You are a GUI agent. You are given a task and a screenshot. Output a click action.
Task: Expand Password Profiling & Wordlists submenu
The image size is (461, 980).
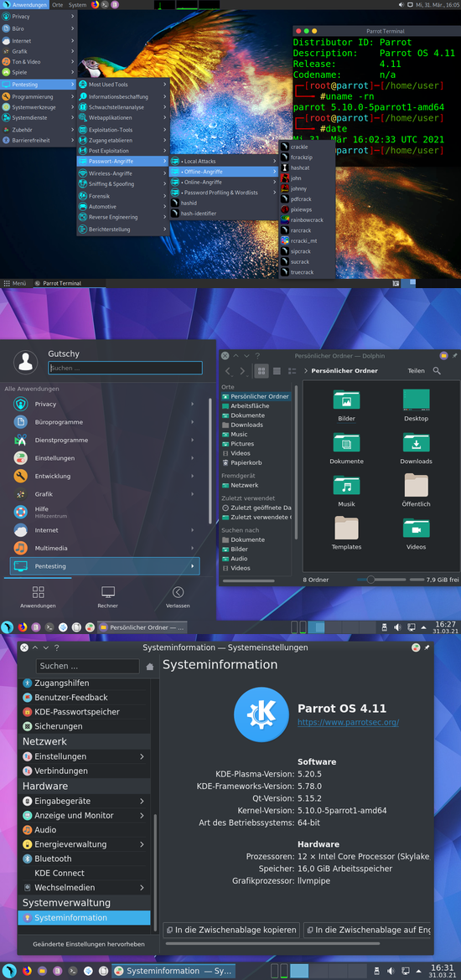click(223, 193)
